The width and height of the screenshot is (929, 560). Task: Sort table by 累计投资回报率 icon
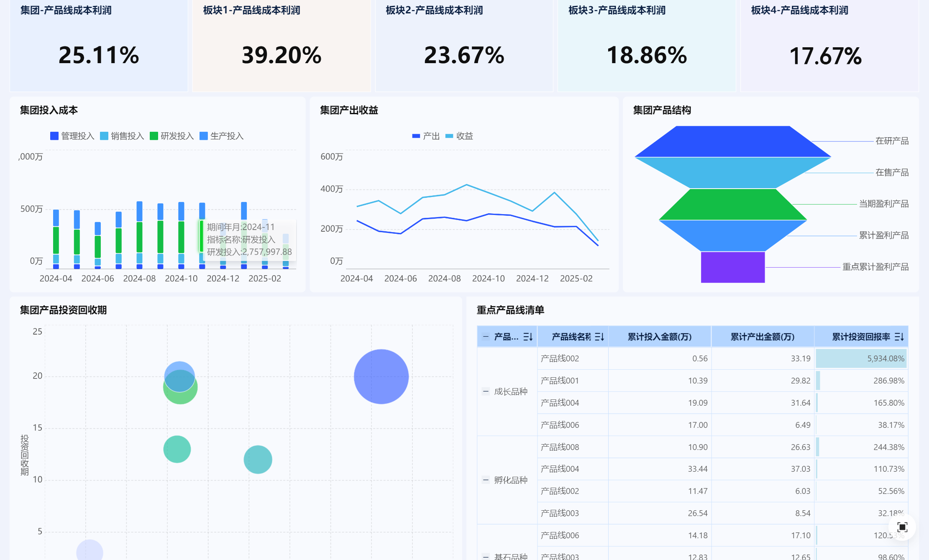(899, 337)
